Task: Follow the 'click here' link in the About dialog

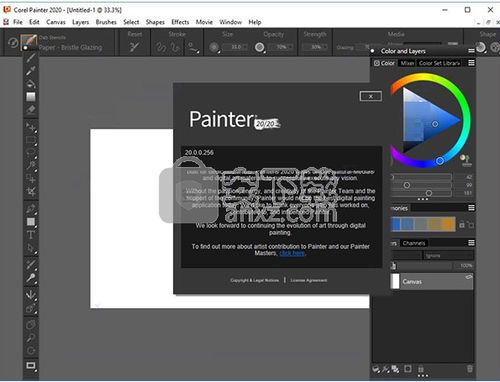Action: pos(292,253)
